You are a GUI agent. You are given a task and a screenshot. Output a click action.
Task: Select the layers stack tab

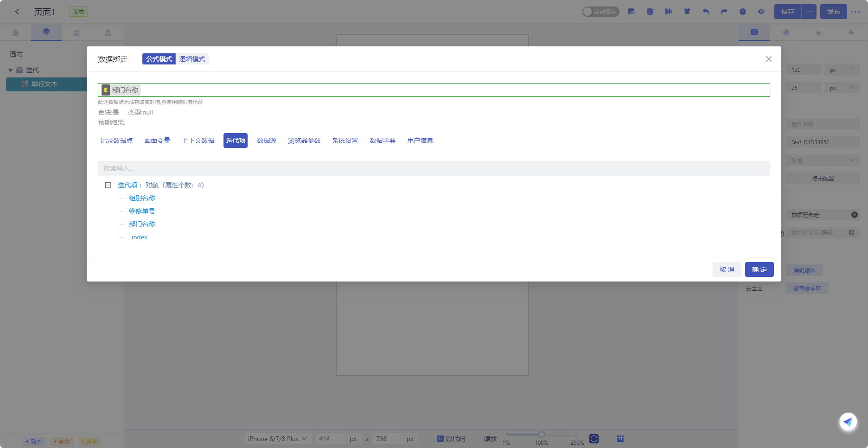click(x=46, y=32)
